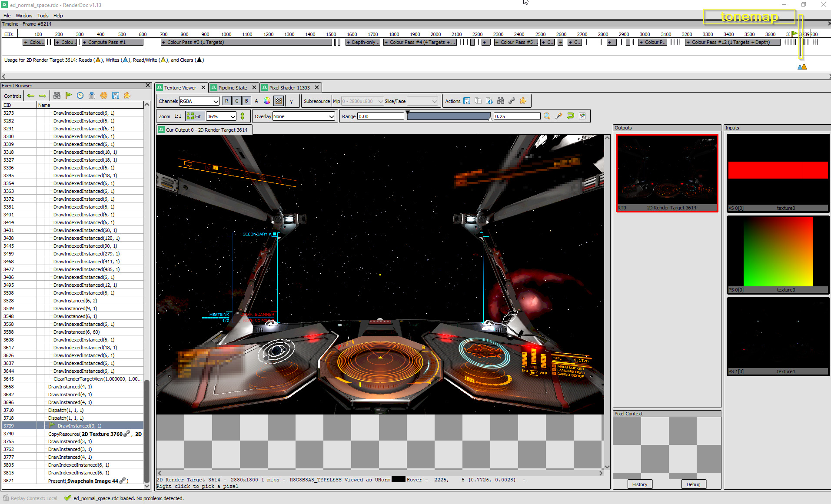Click the black swatch in the status bar

click(x=398, y=479)
